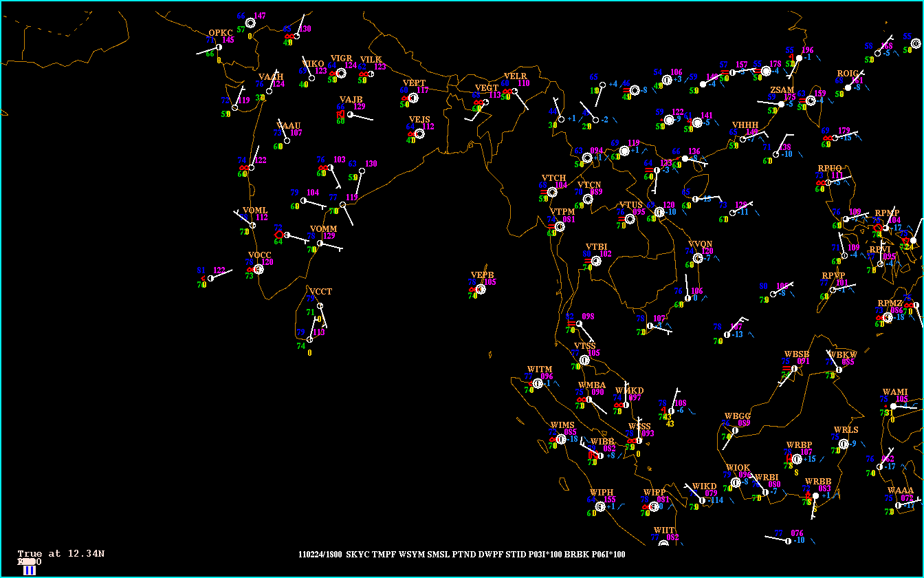This screenshot has width=924, height=578.
Task: Click the VEPB station circle symbol
Action: pos(481,290)
